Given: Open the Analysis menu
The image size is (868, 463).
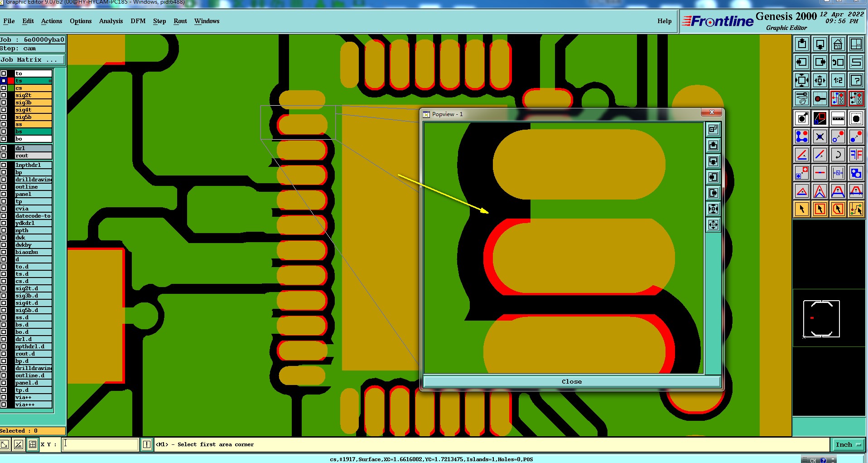Looking at the screenshot, I should point(111,21).
